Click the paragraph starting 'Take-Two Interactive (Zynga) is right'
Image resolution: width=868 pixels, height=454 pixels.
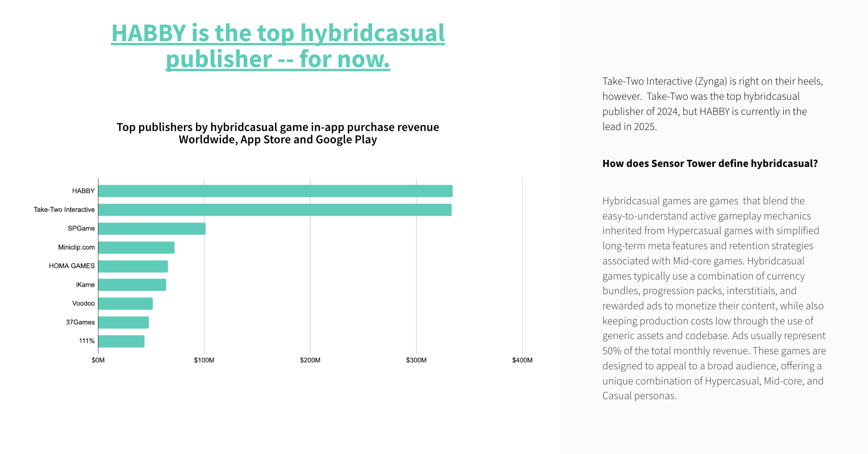[713, 104]
